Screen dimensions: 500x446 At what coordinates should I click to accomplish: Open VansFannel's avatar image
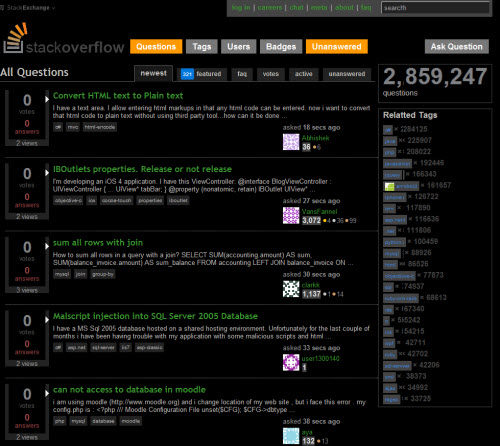291,215
